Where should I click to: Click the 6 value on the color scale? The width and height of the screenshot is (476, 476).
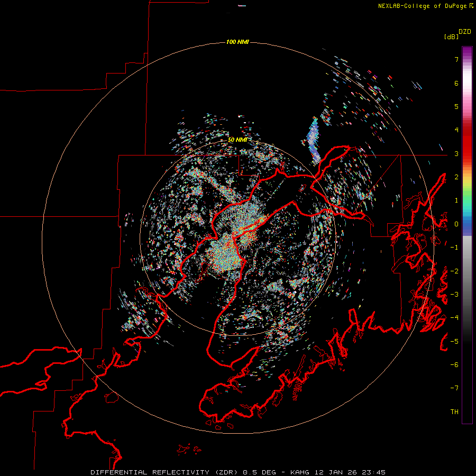(456, 83)
